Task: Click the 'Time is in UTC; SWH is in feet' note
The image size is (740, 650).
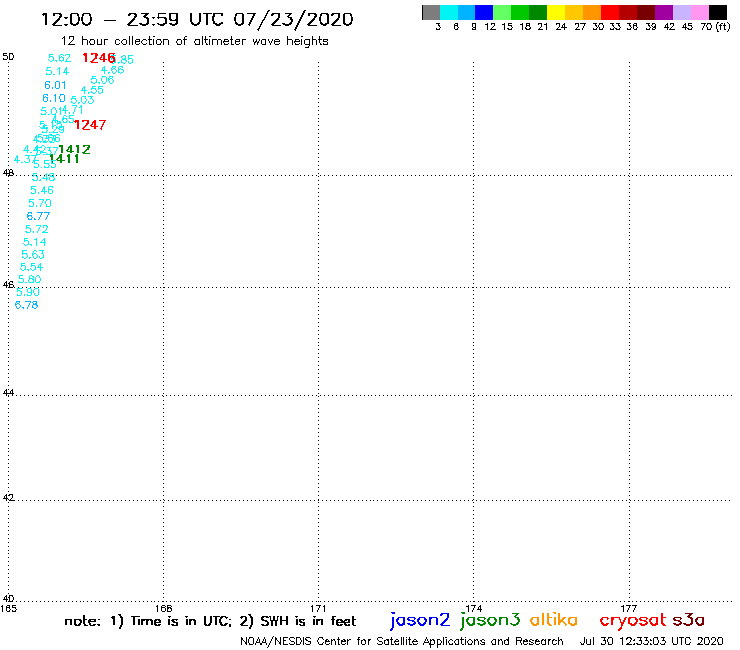Action: click(210, 621)
